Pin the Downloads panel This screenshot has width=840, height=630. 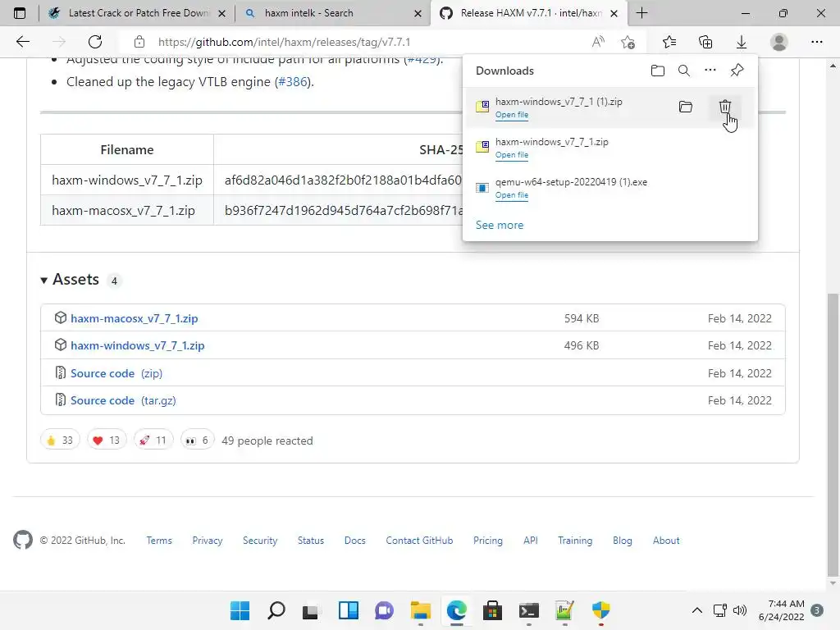pos(737,71)
